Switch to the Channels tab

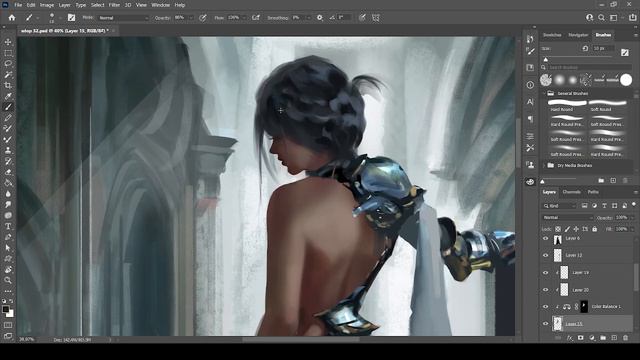click(x=571, y=192)
